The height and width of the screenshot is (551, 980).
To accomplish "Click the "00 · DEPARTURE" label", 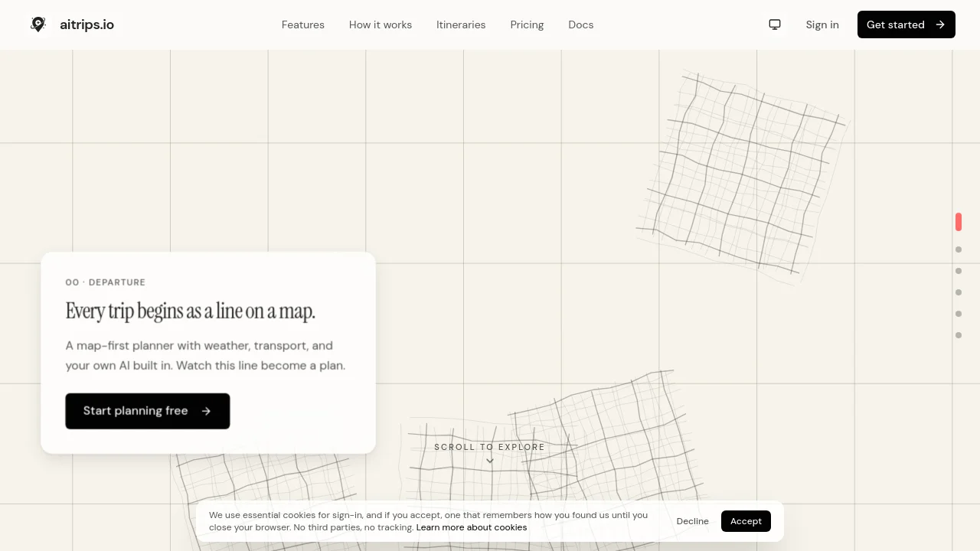I will 106,282.
